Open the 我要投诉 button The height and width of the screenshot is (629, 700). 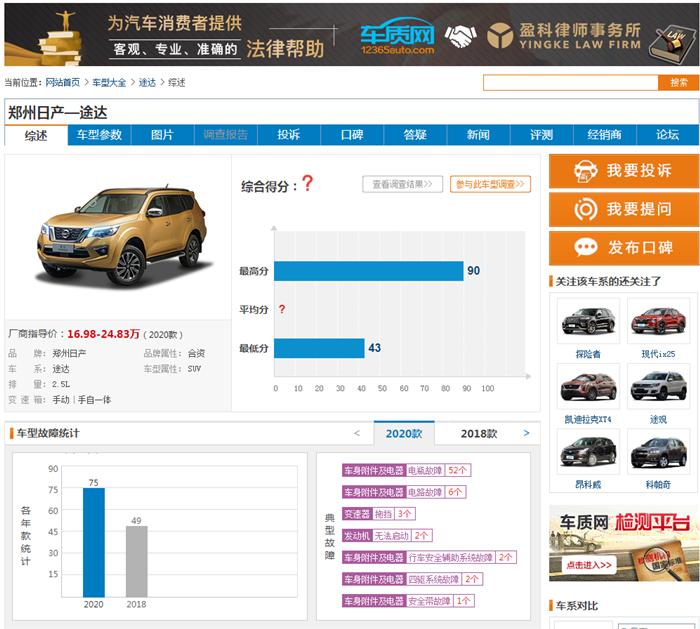tap(624, 171)
